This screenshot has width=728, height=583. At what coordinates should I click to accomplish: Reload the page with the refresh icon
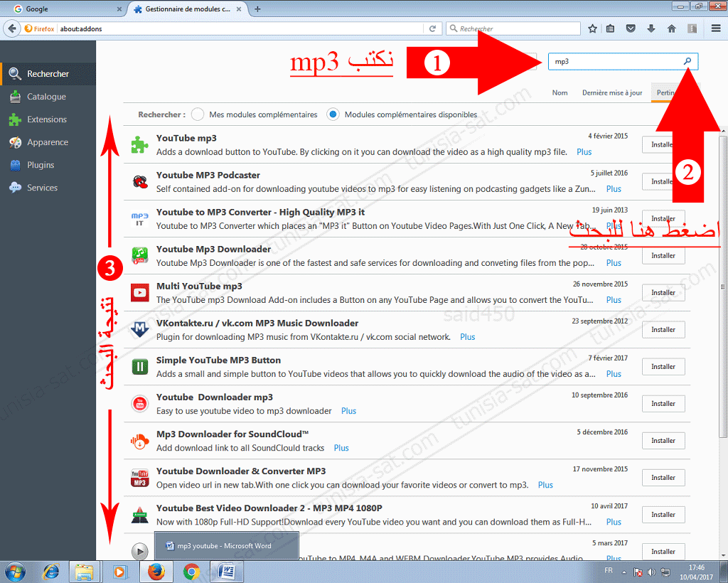pyautogui.click(x=432, y=28)
